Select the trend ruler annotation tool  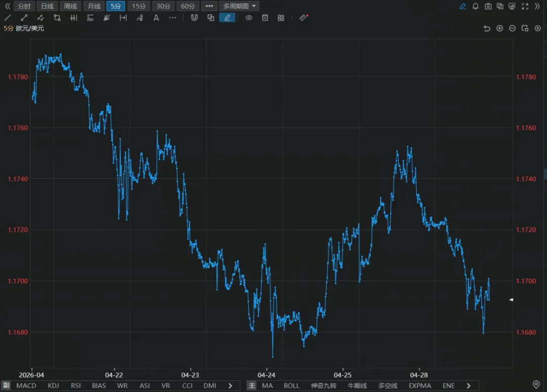140,18
